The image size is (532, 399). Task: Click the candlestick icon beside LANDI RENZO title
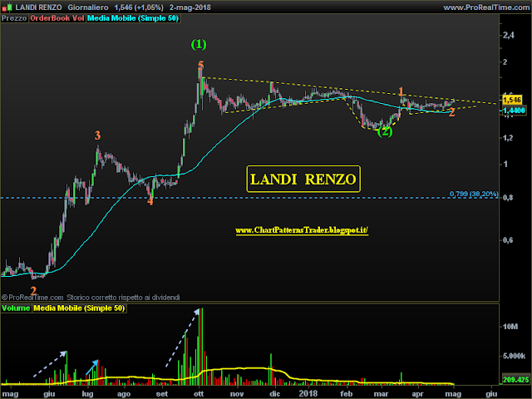(7, 7)
